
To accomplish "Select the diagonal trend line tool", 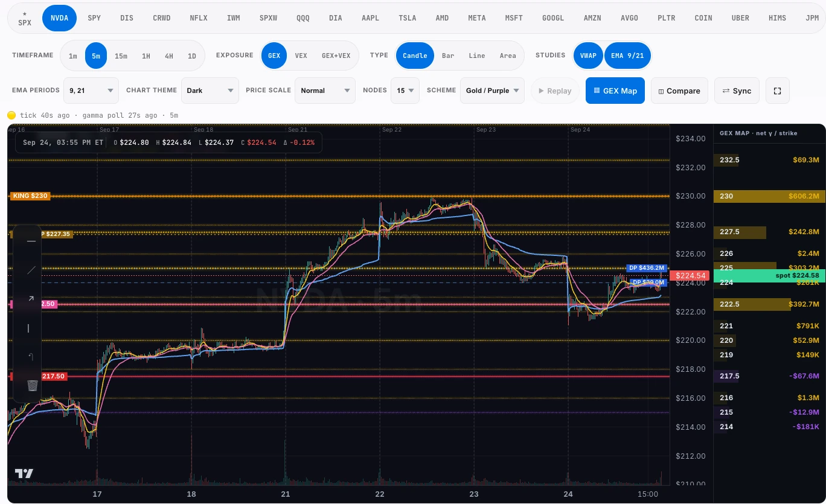I will (31, 270).
